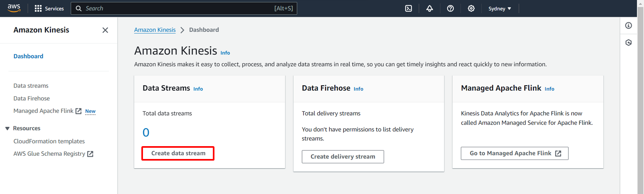The height and width of the screenshot is (194, 644).
Task: Collapse the Resources section triangle
Action: (7, 128)
